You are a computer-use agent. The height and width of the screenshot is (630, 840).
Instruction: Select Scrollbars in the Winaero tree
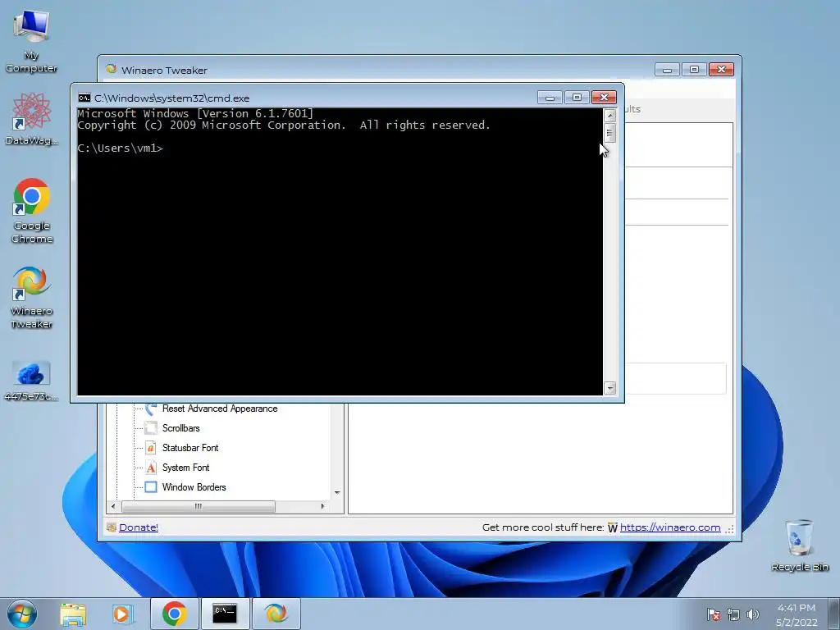pyautogui.click(x=181, y=428)
